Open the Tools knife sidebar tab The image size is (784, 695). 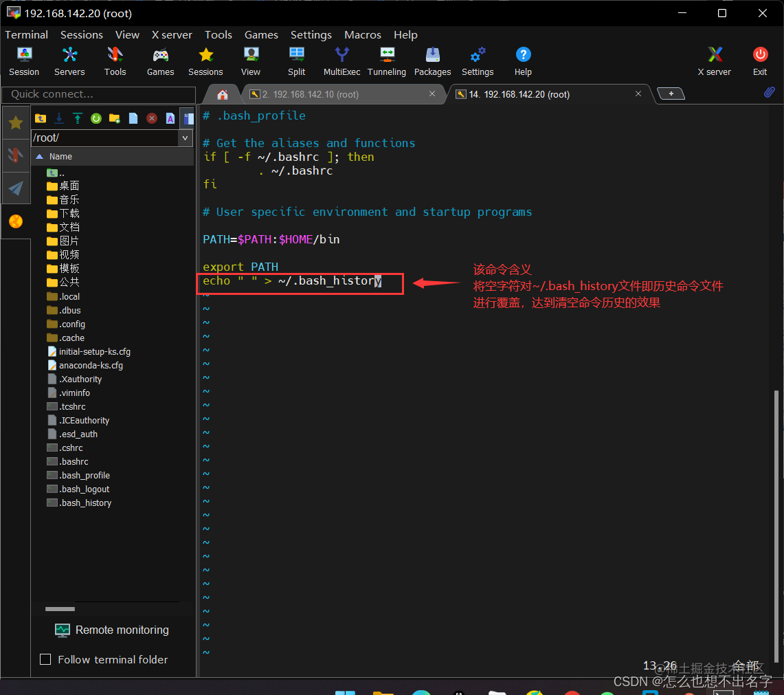[x=16, y=155]
